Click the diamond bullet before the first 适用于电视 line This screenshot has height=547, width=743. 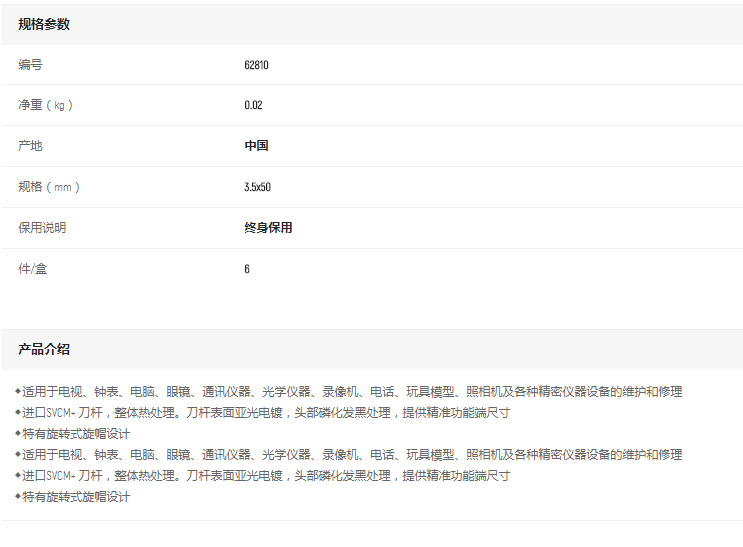(x=18, y=391)
